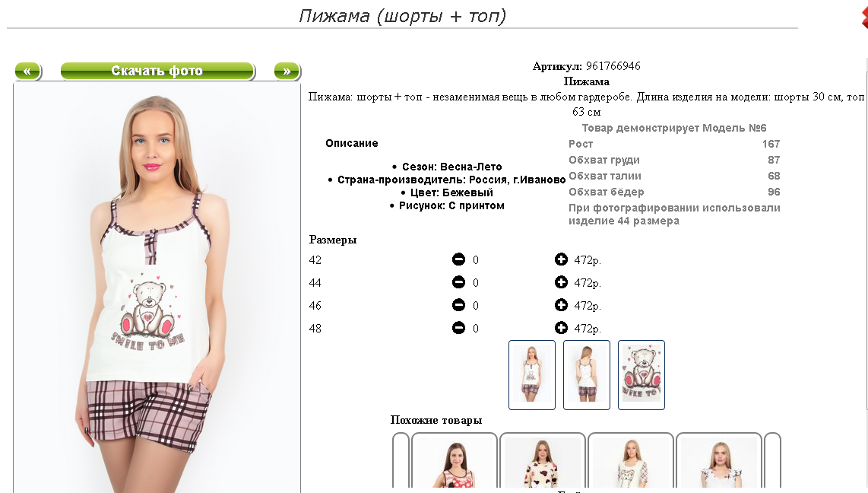Open similar product with heart-print pajama
Image resolution: width=868 pixels, height=493 pixels.
[x=543, y=462]
